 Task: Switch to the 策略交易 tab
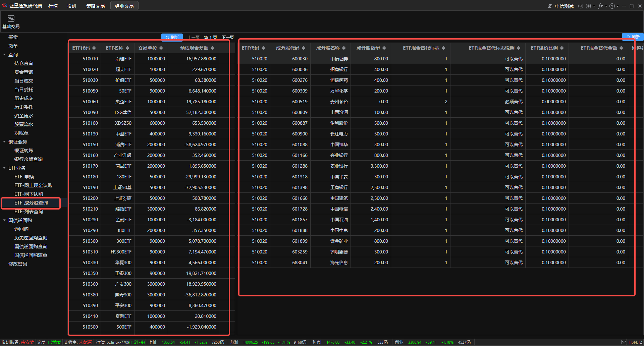pyautogui.click(x=95, y=6)
